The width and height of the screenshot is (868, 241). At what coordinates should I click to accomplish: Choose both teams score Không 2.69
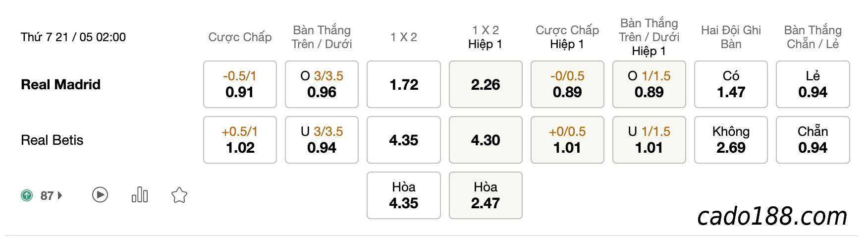coord(731,140)
